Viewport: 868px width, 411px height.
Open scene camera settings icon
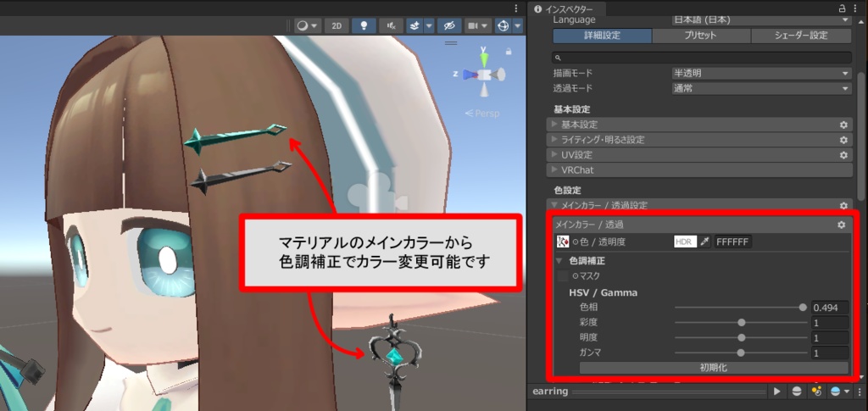(478, 26)
